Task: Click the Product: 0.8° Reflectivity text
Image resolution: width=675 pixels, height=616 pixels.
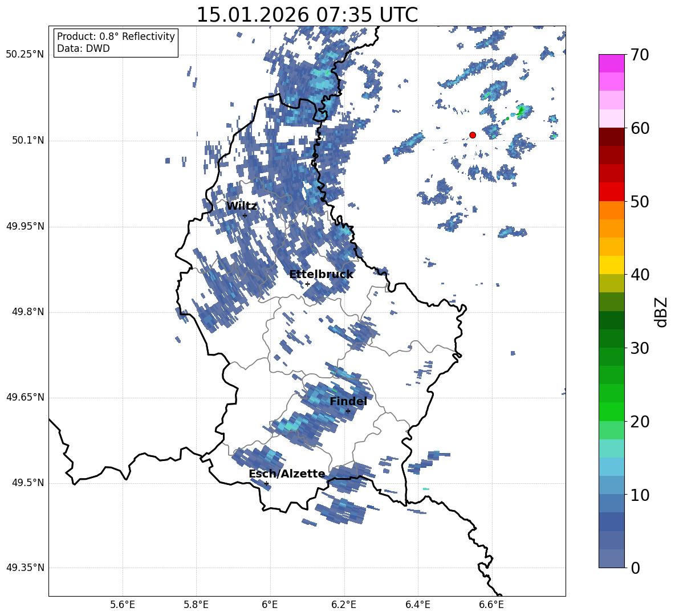Action: pyautogui.click(x=116, y=36)
